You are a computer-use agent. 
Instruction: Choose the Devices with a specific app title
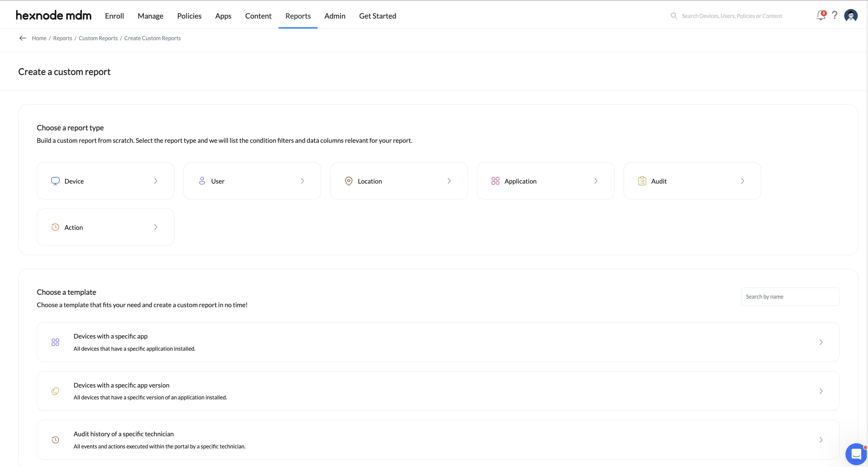[x=110, y=336]
